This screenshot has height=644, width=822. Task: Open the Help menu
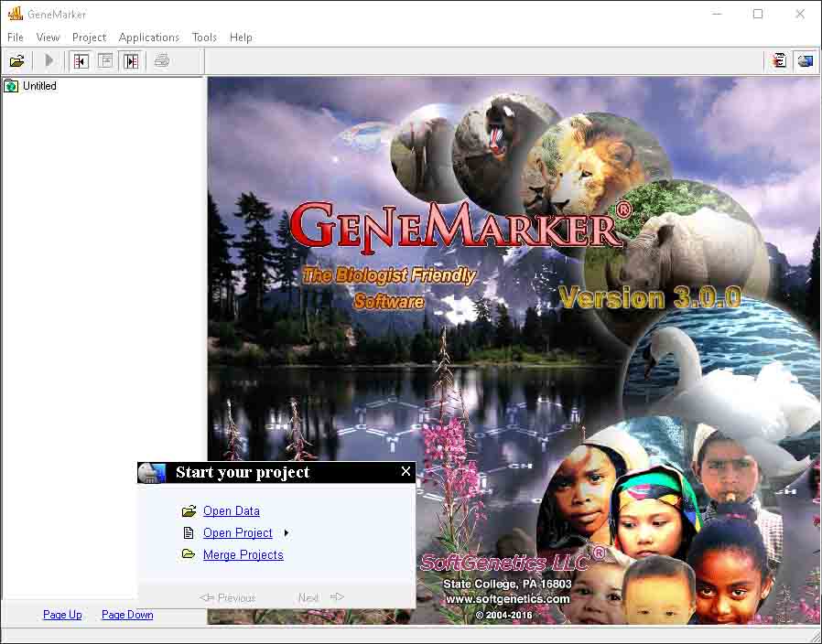tap(241, 38)
